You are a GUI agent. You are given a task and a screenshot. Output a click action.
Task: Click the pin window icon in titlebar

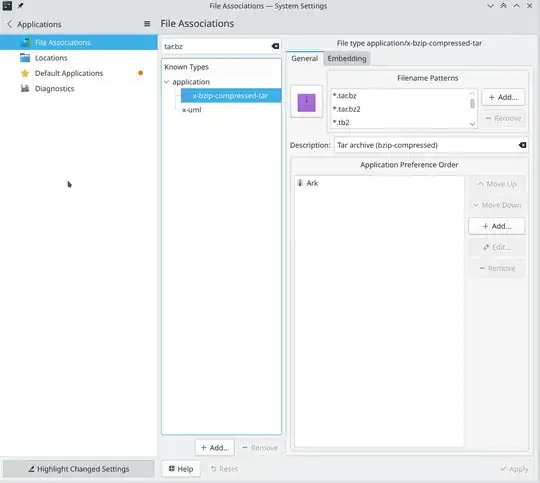pyautogui.click(x=20, y=6)
